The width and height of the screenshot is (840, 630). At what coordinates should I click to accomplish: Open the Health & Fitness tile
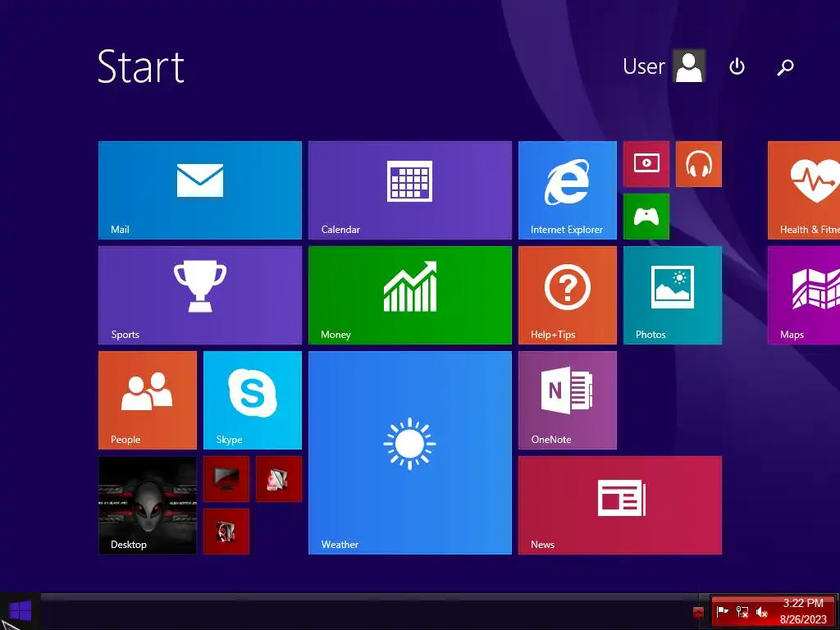click(804, 190)
